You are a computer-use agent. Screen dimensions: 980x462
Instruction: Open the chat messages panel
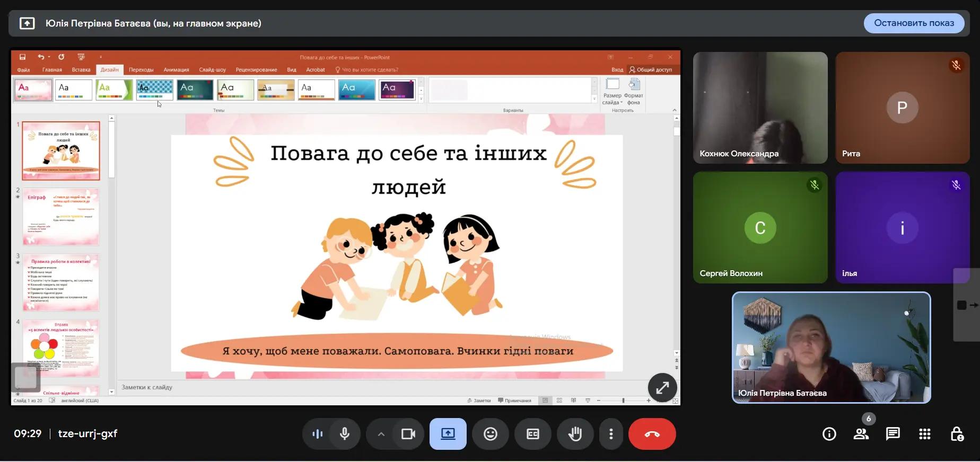[x=892, y=434]
